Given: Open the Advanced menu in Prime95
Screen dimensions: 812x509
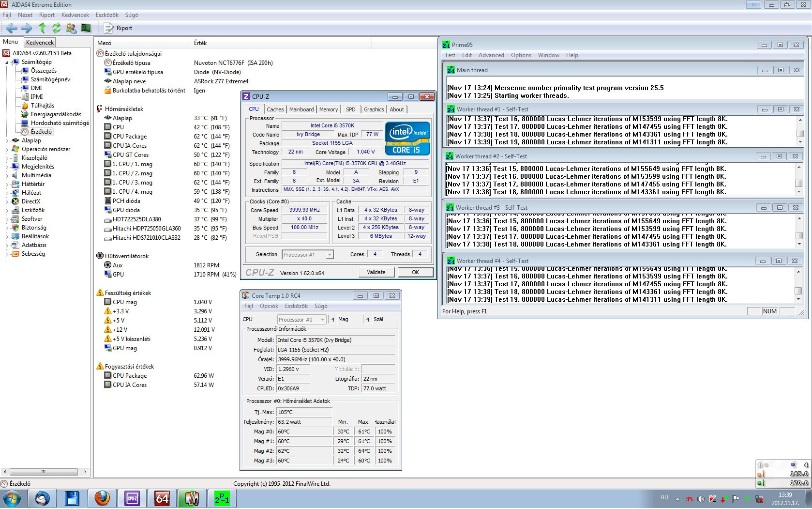Looking at the screenshot, I should click(491, 55).
